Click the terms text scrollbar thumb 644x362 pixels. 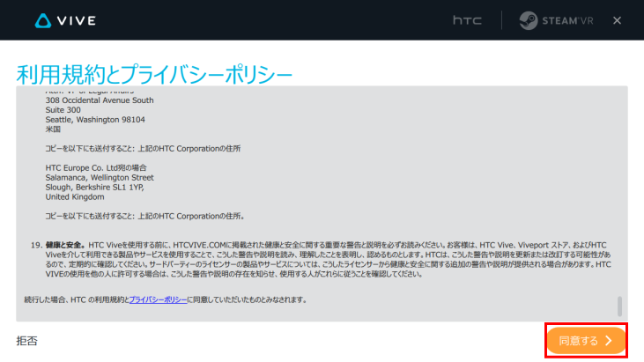pos(619,307)
